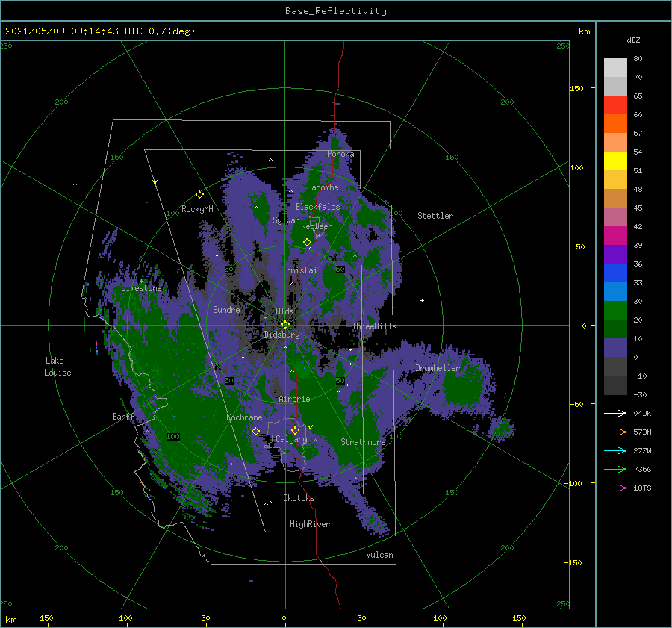Click the white plus marker east of ThreeHills
Image resolution: width=672 pixels, height=628 pixels.
point(422,300)
